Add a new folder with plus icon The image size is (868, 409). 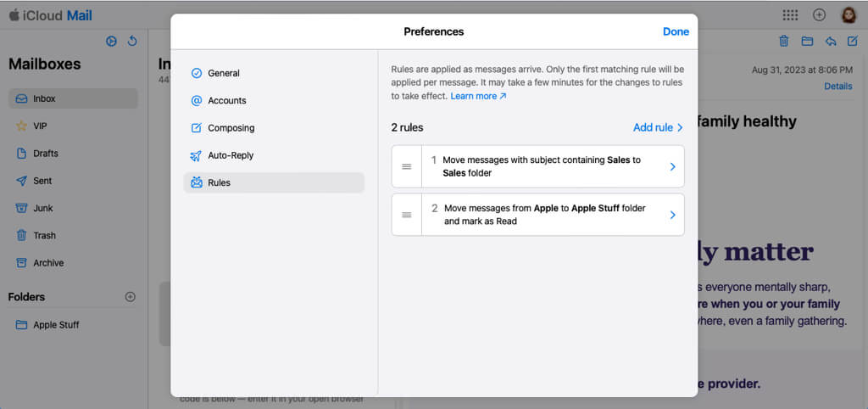point(131,297)
